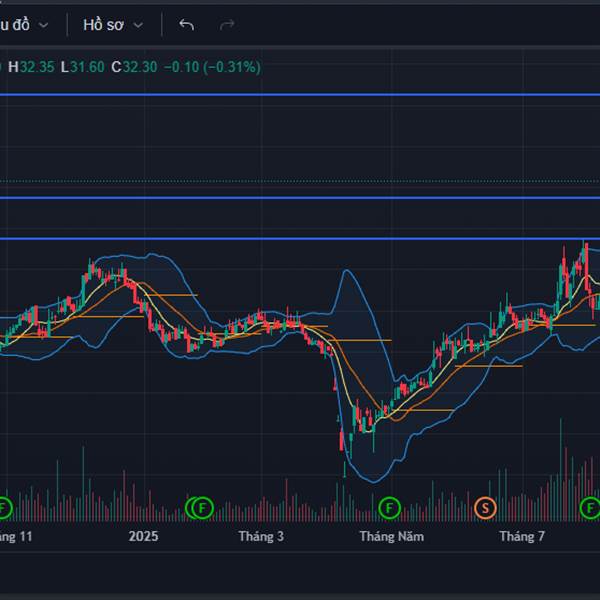The image size is (600, 600).
Task: Click the undo arrow icon
Action: (186, 24)
